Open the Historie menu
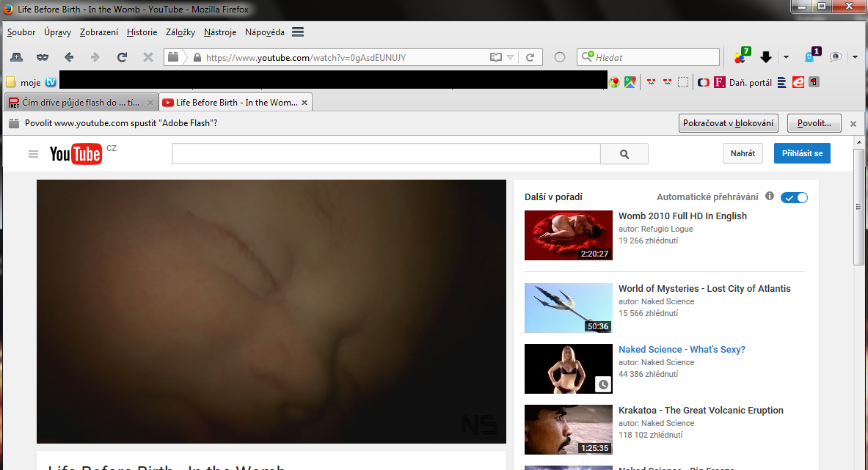This screenshot has height=470, width=868. (x=142, y=32)
